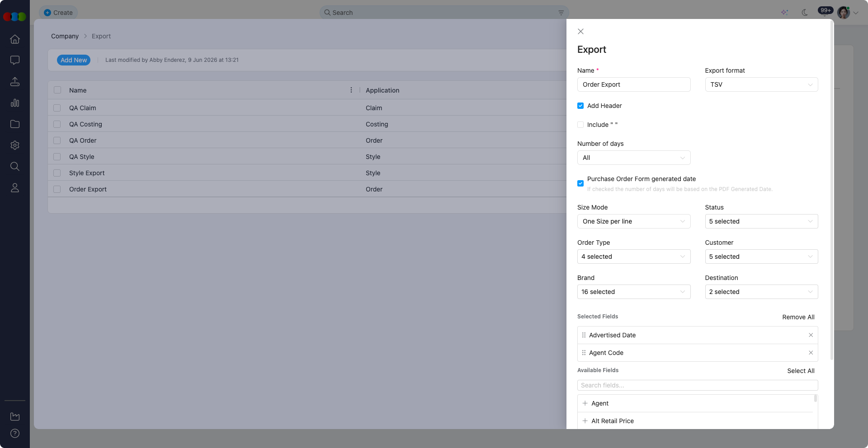
Task: Remove Advertised Date from selected fields
Action: pyautogui.click(x=811, y=335)
